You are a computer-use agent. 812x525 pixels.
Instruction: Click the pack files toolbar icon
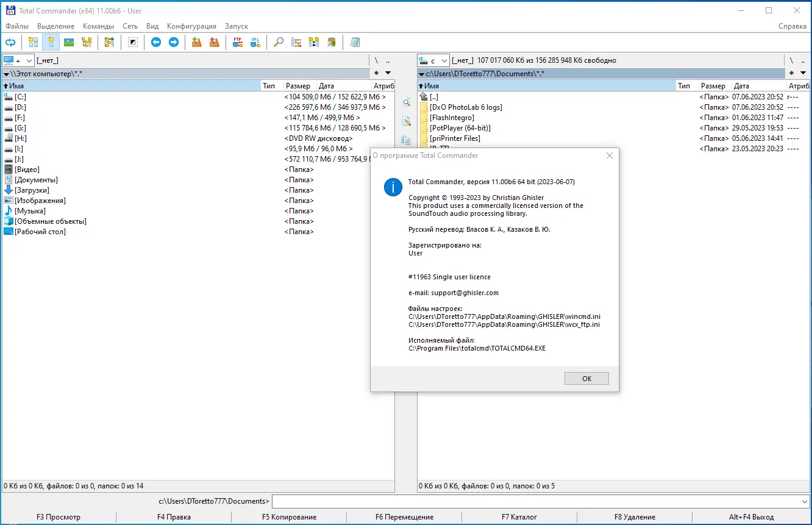point(196,42)
